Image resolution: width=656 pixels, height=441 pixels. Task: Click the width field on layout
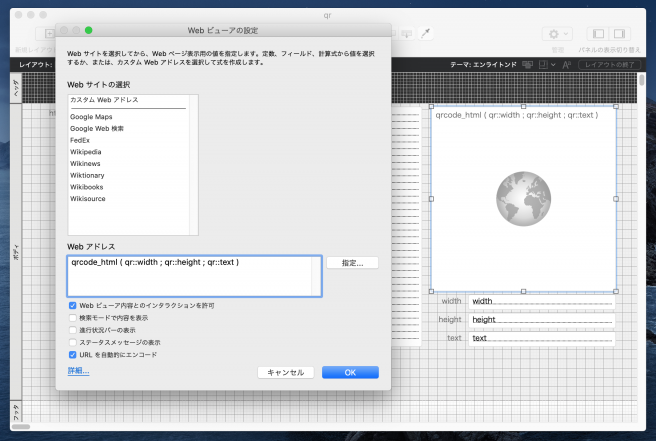pos(542,301)
